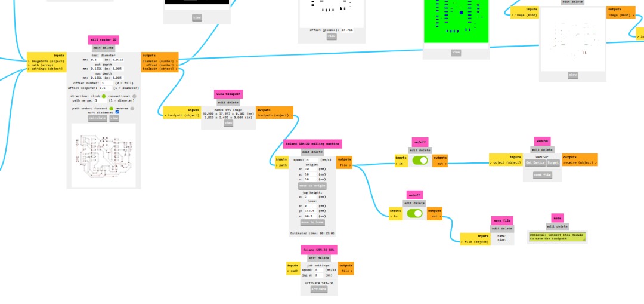This screenshot has width=644, height=304.
Task: Click Estimated time: 00:12:06 text
Action: tap(312, 234)
